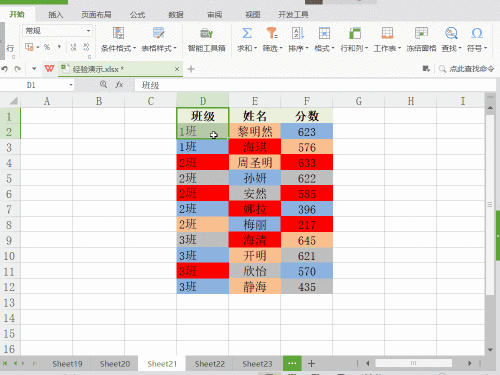Jump to first sheet navigation arrow
Screen dimensions: 500x375
point(5,363)
